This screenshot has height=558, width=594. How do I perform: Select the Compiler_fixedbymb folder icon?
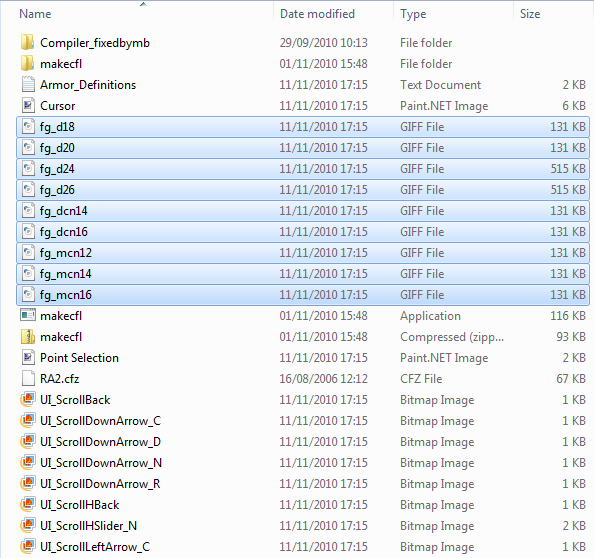[28, 42]
